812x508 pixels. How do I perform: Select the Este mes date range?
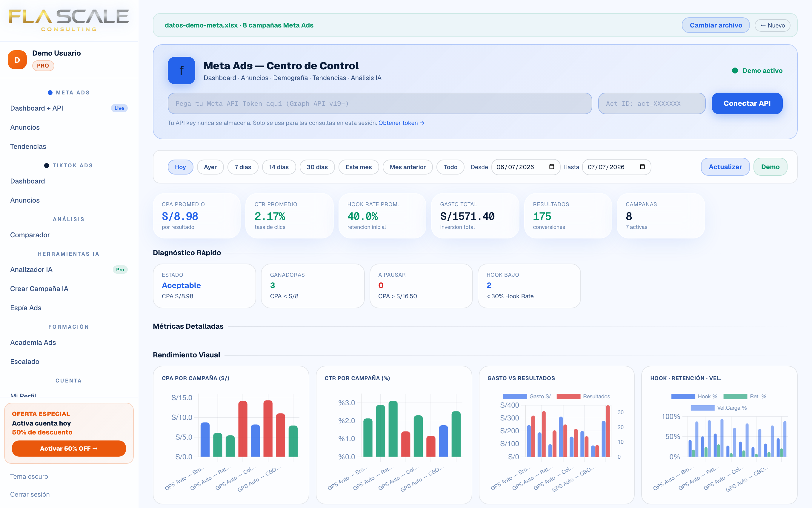359,167
